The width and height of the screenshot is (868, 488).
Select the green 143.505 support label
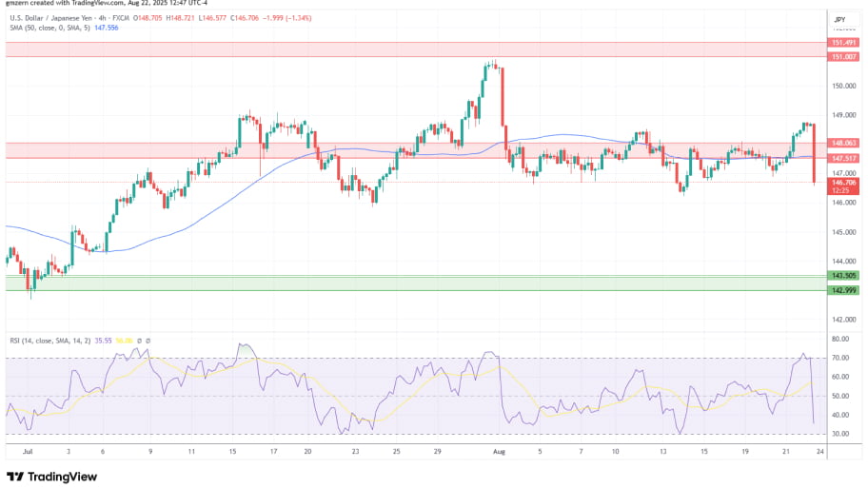[843, 276]
